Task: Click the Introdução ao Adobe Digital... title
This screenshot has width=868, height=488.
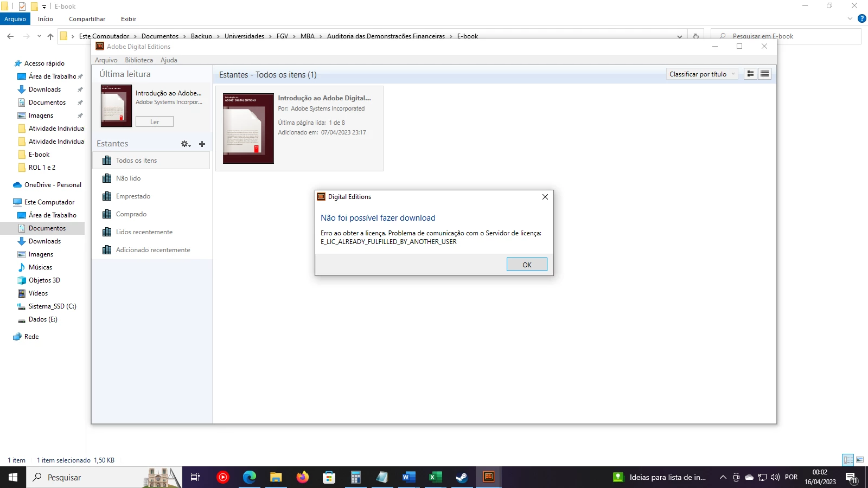Action: (324, 98)
